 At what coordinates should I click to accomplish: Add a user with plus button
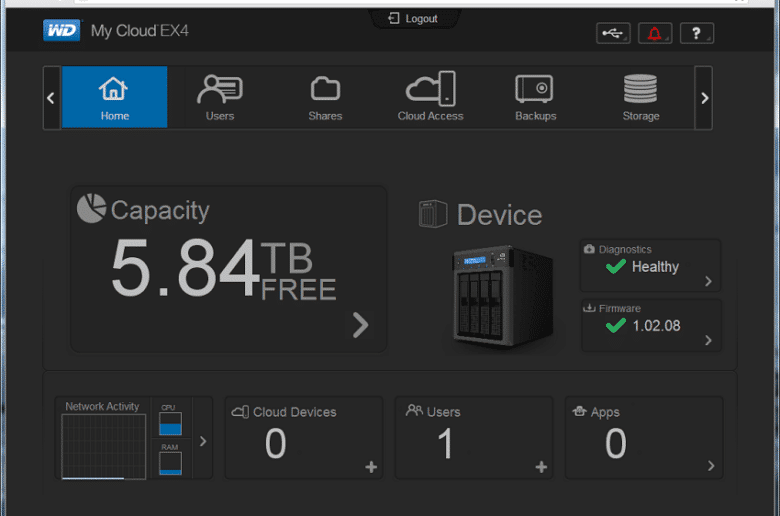click(541, 467)
